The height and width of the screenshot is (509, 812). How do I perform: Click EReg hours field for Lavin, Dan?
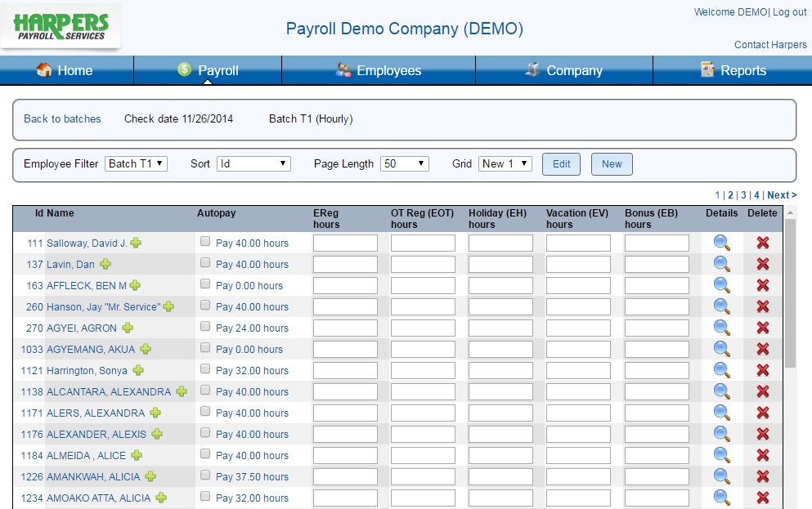[x=345, y=264]
